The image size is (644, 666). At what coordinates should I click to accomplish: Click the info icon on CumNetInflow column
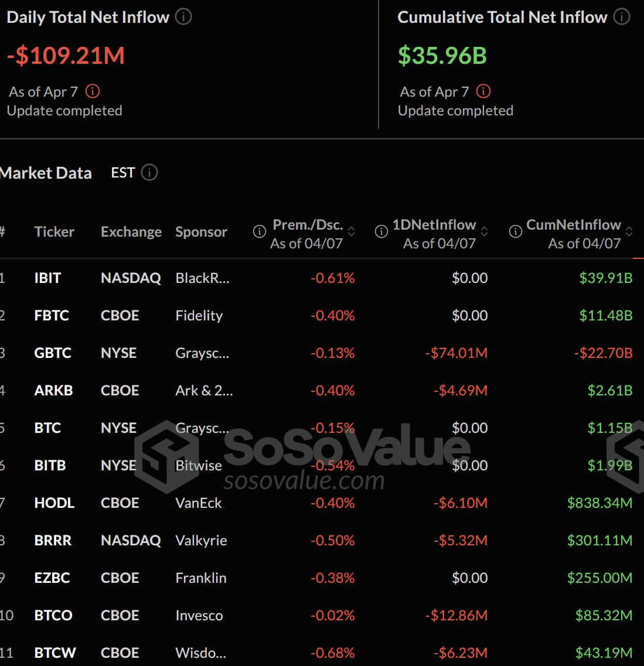(516, 231)
